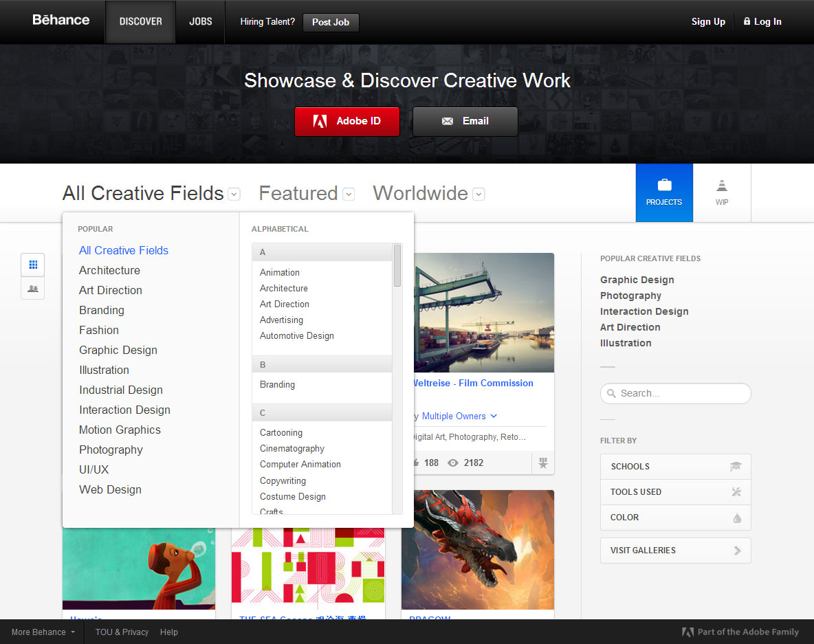Pick Computer Animation in alphabetical list

[300, 465]
